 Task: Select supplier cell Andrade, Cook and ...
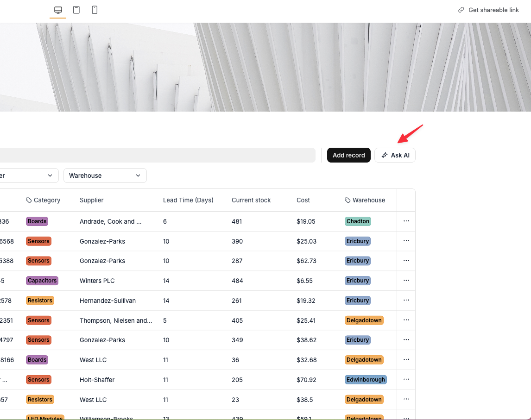coord(110,221)
